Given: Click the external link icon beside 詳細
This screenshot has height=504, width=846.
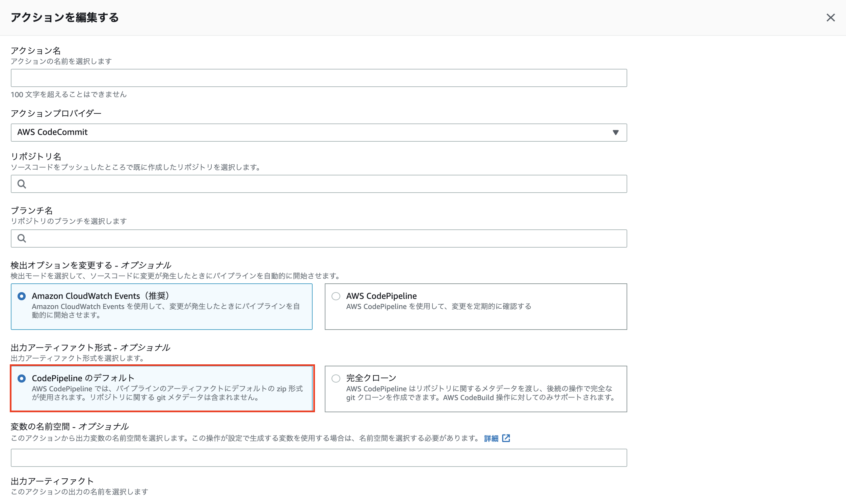Looking at the screenshot, I should pos(506,438).
